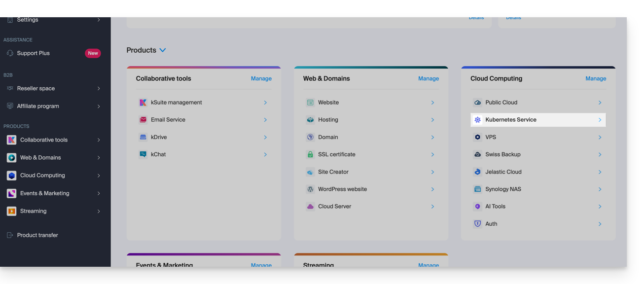Click the Cloud Server label
This screenshot has height=284, width=644.
click(335, 207)
